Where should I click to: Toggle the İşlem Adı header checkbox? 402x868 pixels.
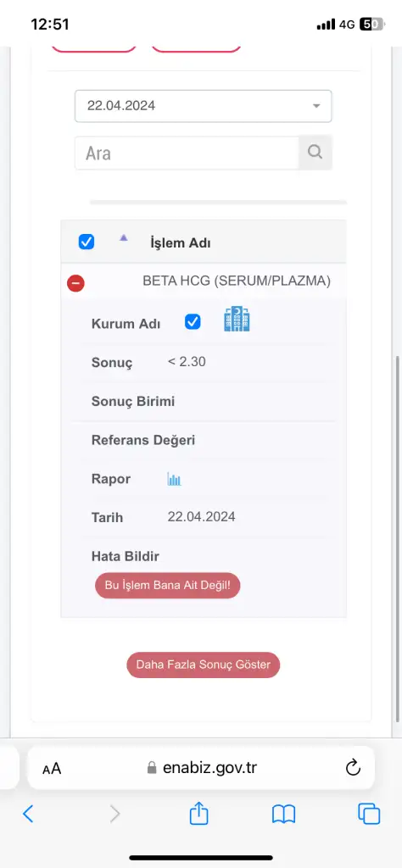pos(87,242)
